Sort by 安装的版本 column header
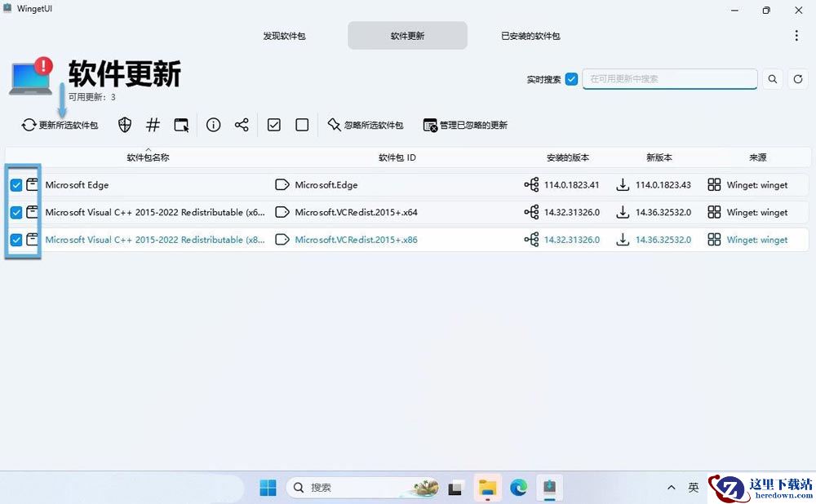Image resolution: width=816 pixels, height=504 pixels. [568, 157]
